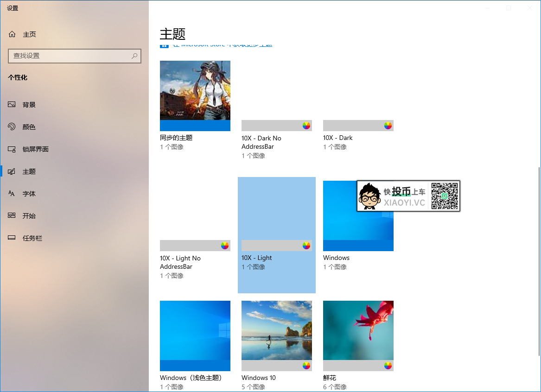This screenshot has width=541, height=392.
Task: Apply the 鲜花 flower theme
Action: (358, 336)
